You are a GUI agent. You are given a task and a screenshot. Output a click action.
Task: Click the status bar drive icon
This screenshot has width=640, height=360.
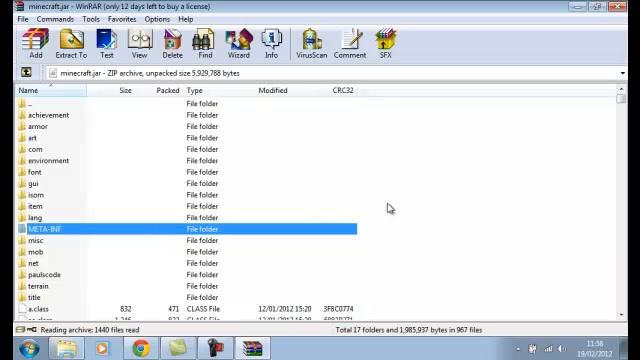tap(20, 329)
